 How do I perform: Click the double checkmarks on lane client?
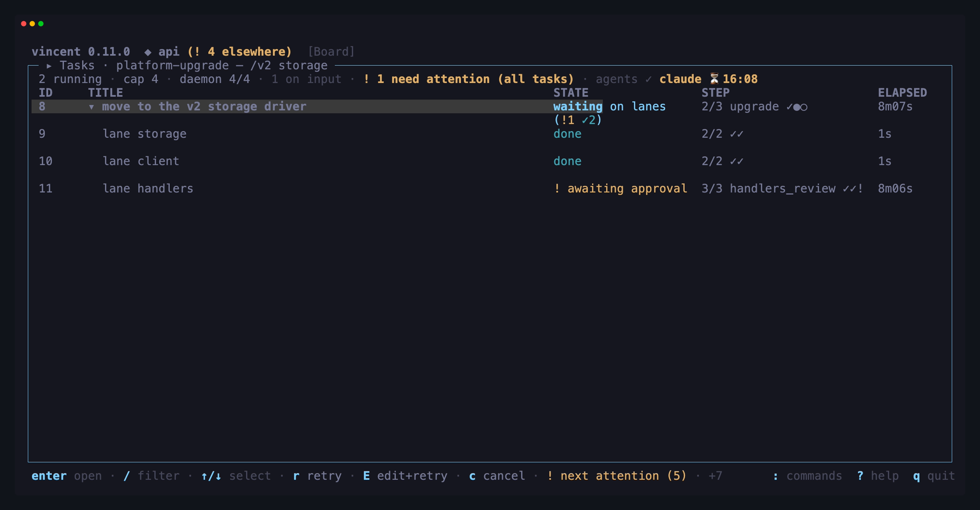[737, 162]
